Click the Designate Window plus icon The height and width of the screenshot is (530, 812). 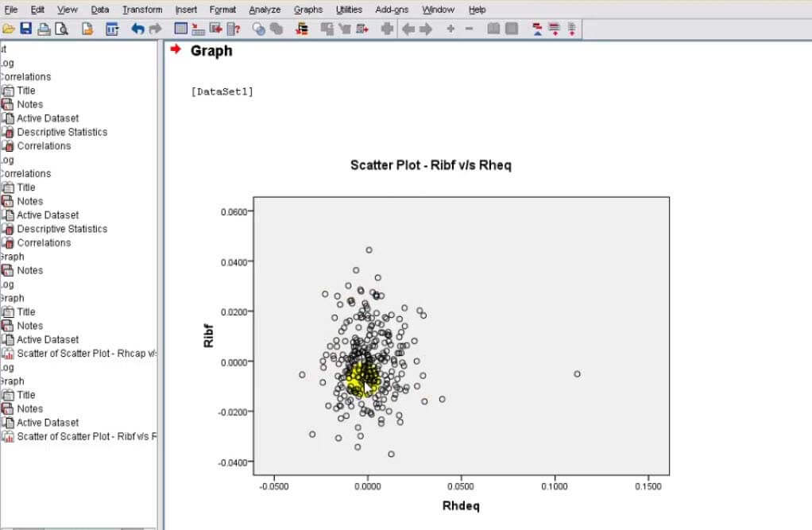[387, 29]
